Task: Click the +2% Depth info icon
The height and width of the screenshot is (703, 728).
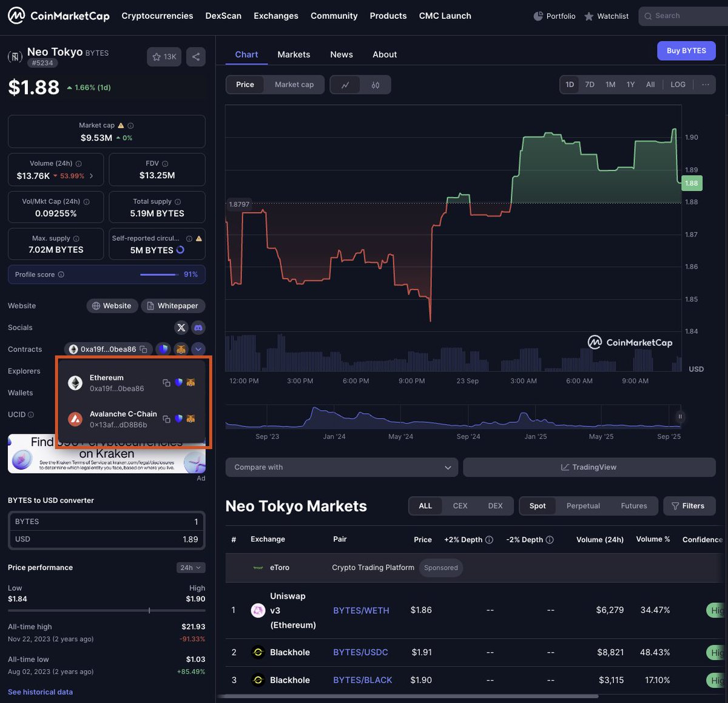Action: point(489,540)
